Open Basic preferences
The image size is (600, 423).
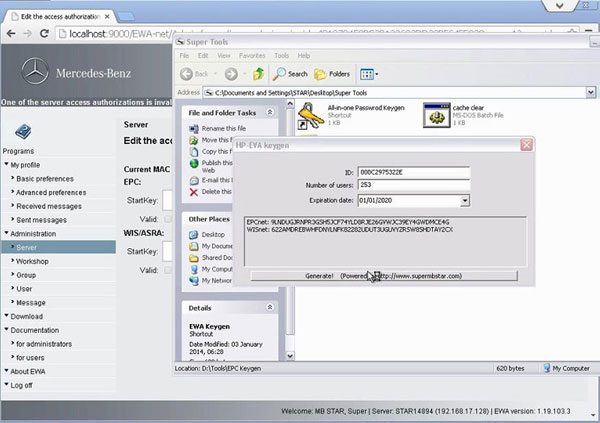click(x=44, y=178)
